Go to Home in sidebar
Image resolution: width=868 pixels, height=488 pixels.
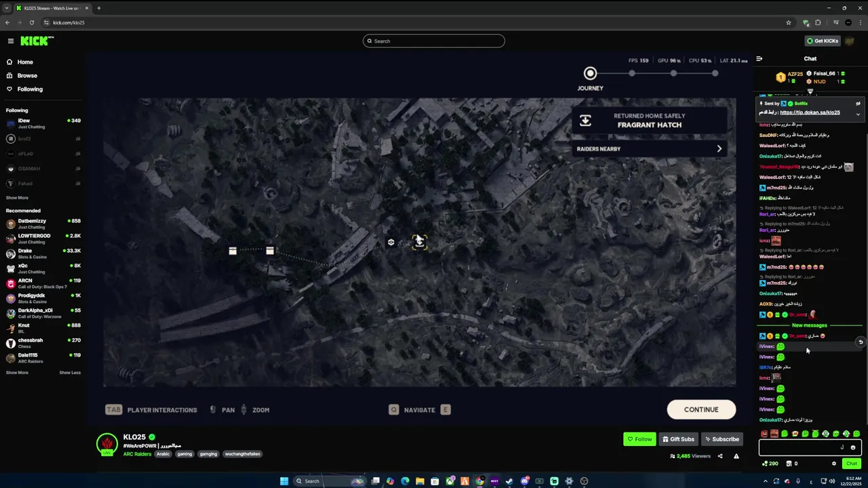pyautogui.click(x=25, y=62)
